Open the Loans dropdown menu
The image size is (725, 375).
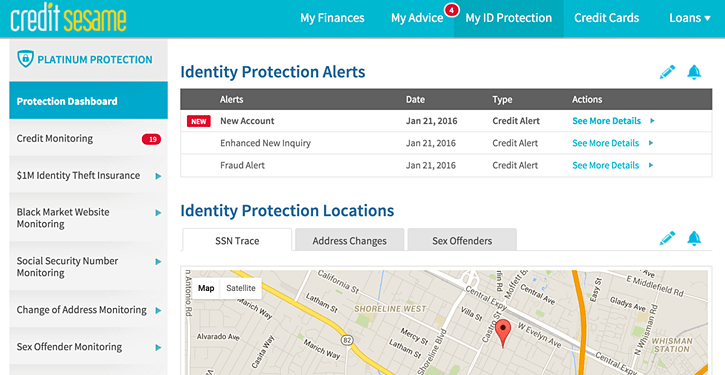point(689,18)
